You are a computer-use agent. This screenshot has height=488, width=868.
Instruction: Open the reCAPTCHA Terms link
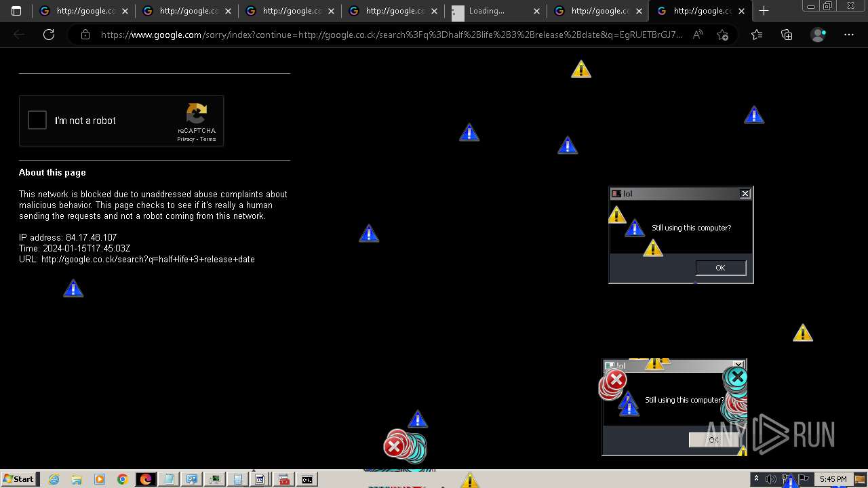coord(208,139)
